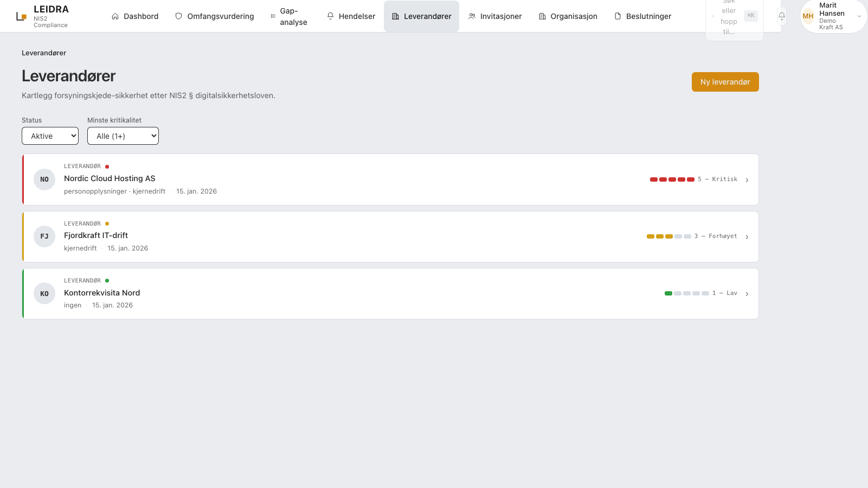Click the LEIDRA logo icon
This screenshot has width=868, height=488.
click(21, 16)
